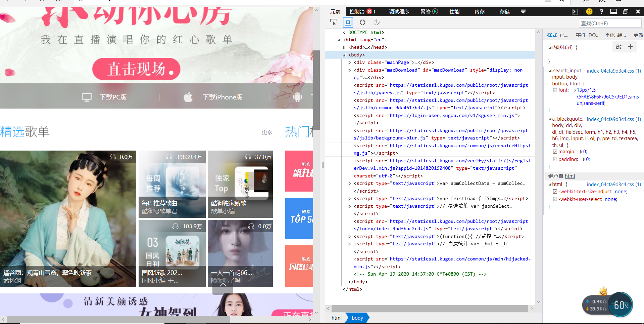Open the 每周推荐歌曲 playlist thumbnail

(x=172, y=184)
